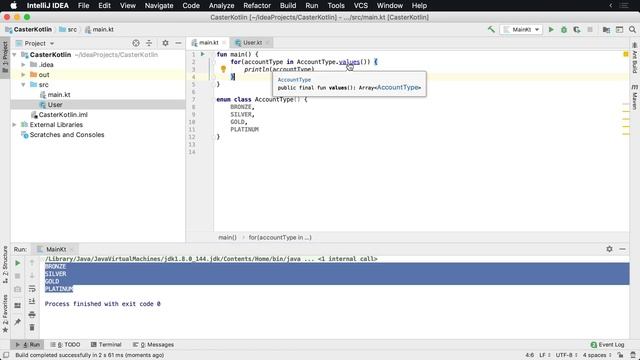Collapse the src folder

(x=23, y=84)
